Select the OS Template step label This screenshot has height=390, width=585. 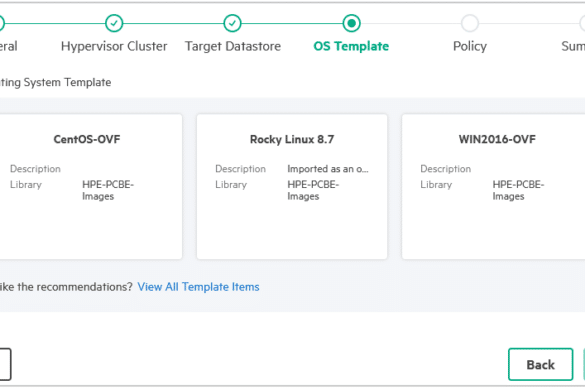(351, 46)
